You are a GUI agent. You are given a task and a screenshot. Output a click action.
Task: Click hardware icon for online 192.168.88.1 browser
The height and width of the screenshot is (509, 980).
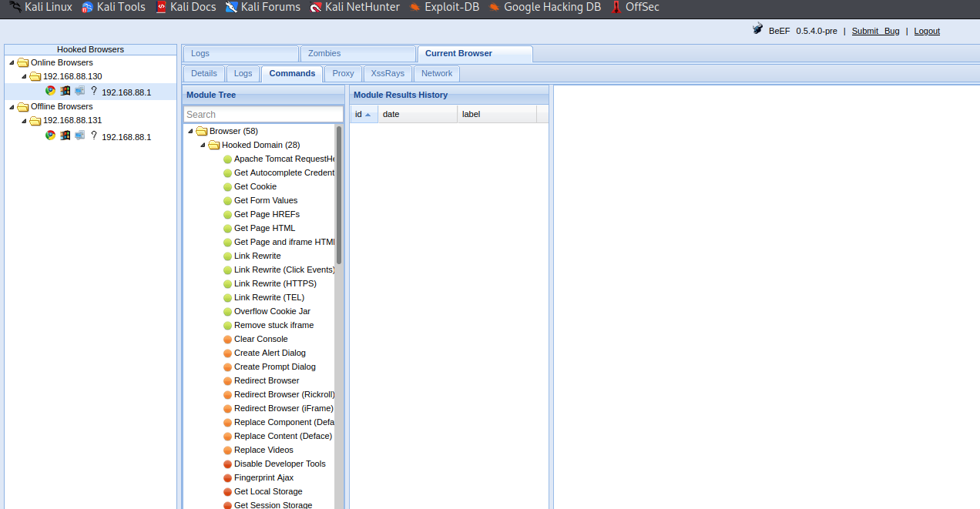click(79, 91)
